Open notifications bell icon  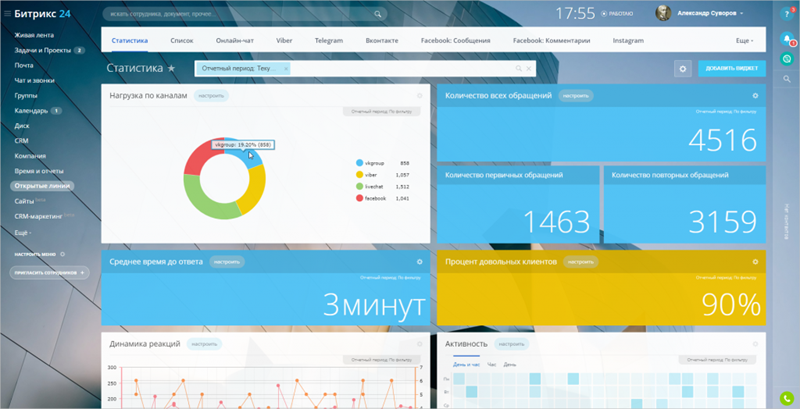pos(787,38)
